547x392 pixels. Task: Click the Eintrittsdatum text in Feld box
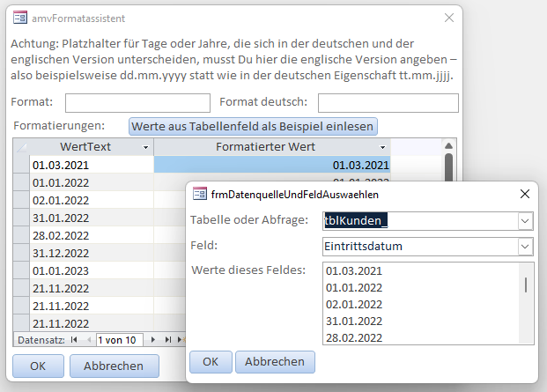point(363,247)
